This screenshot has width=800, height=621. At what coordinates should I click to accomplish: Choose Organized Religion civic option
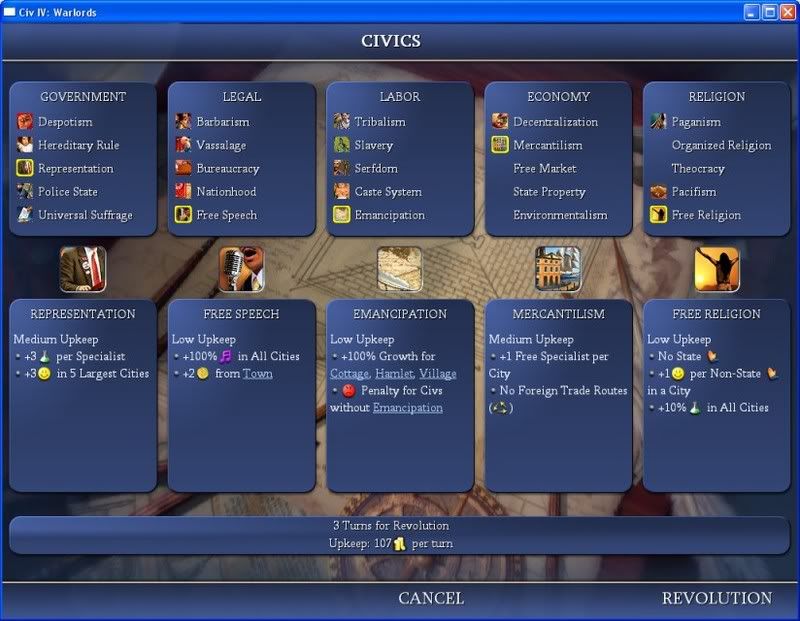(721, 146)
